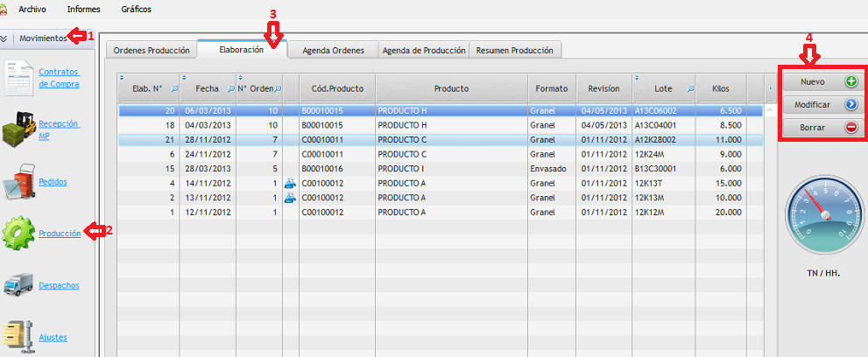
Task: Open the Ajustes clamp cabinet icon
Action: (18, 337)
